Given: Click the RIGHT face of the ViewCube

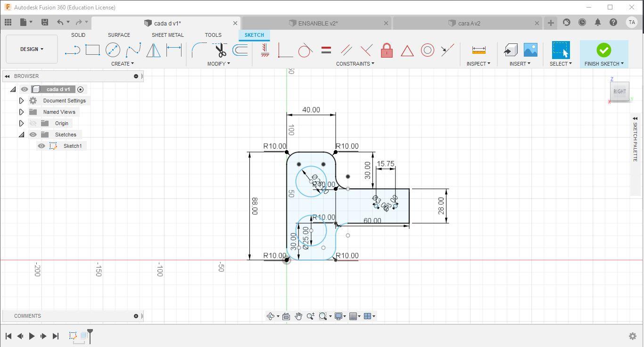Looking at the screenshot, I should coord(619,92).
